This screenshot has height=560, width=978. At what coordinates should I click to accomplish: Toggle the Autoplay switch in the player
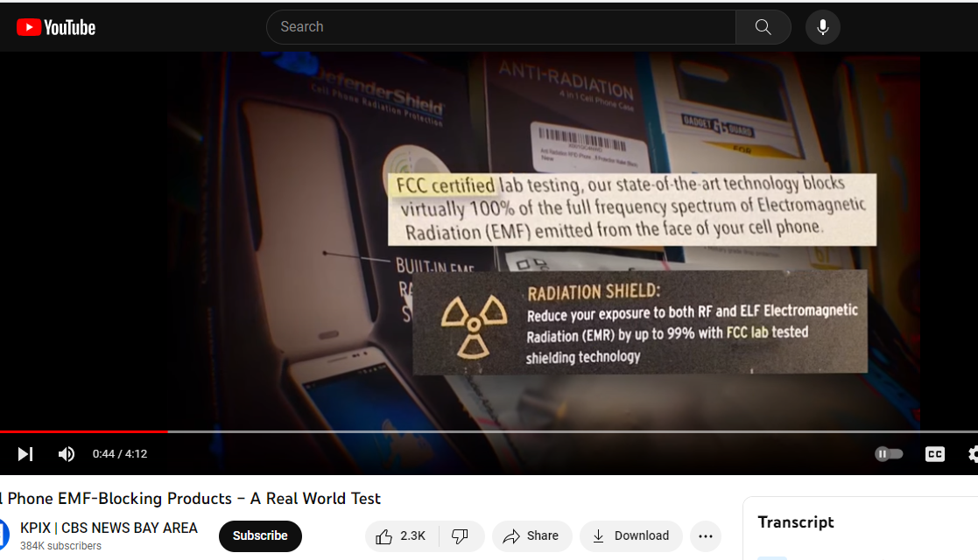tap(889, 454)
